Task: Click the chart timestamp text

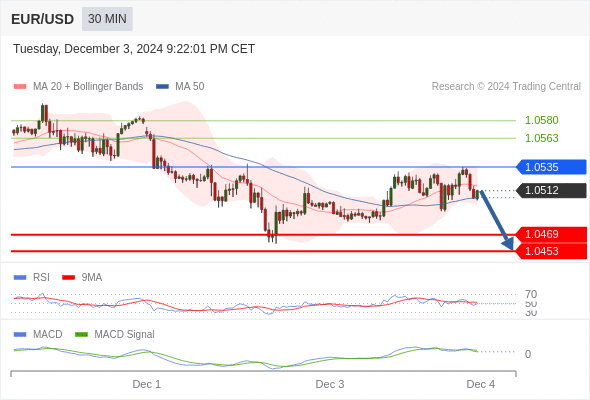Action: [x=134, y=49]
